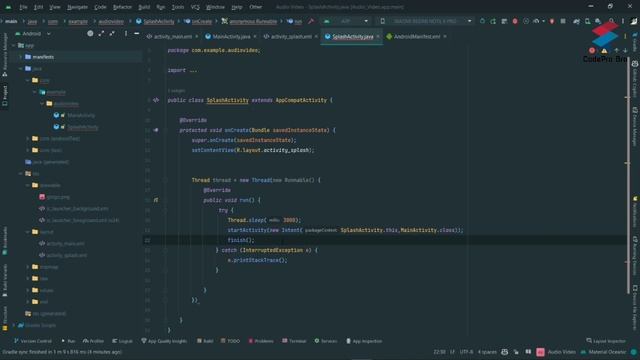Open App Quality Insights panel

(x=164, y=341)
